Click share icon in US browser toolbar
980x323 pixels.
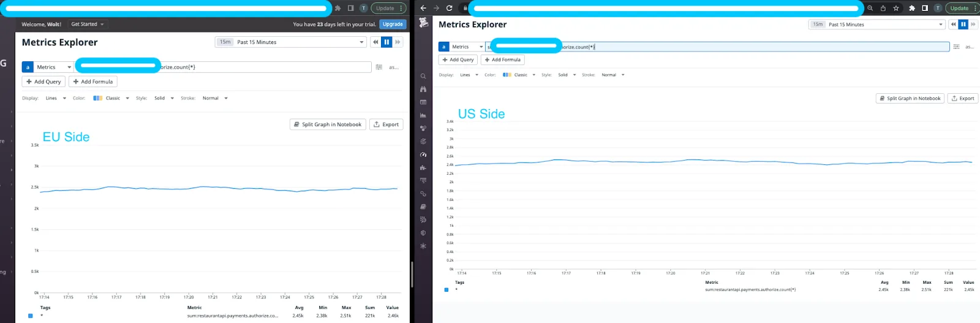(883, 8)
